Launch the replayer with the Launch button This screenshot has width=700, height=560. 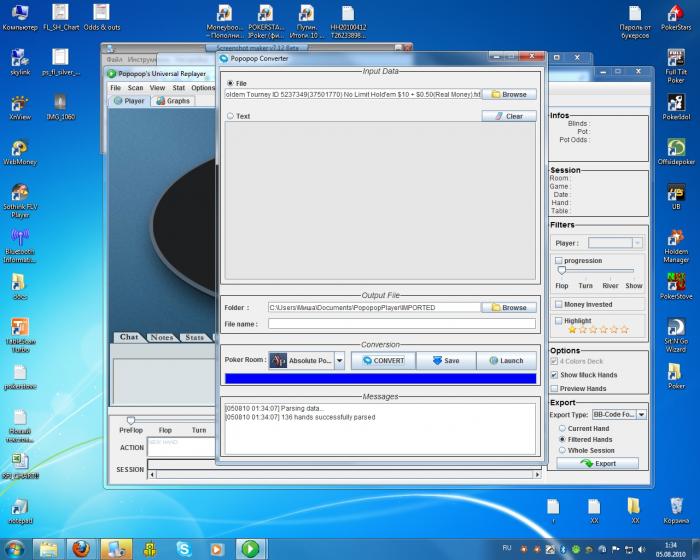(x=506, y=361)
